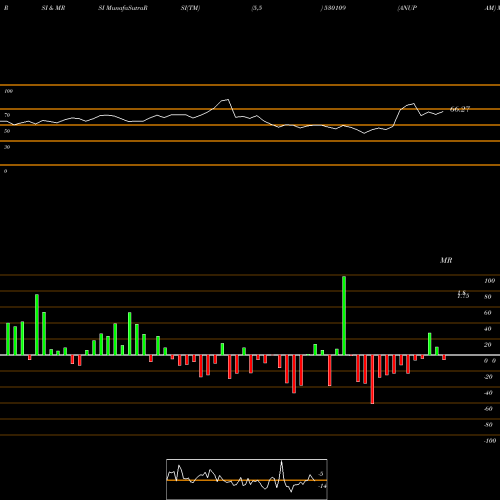Click the longest red histogram bar
The width and height of the screenshot is (500, 500).
click(372, 379)
